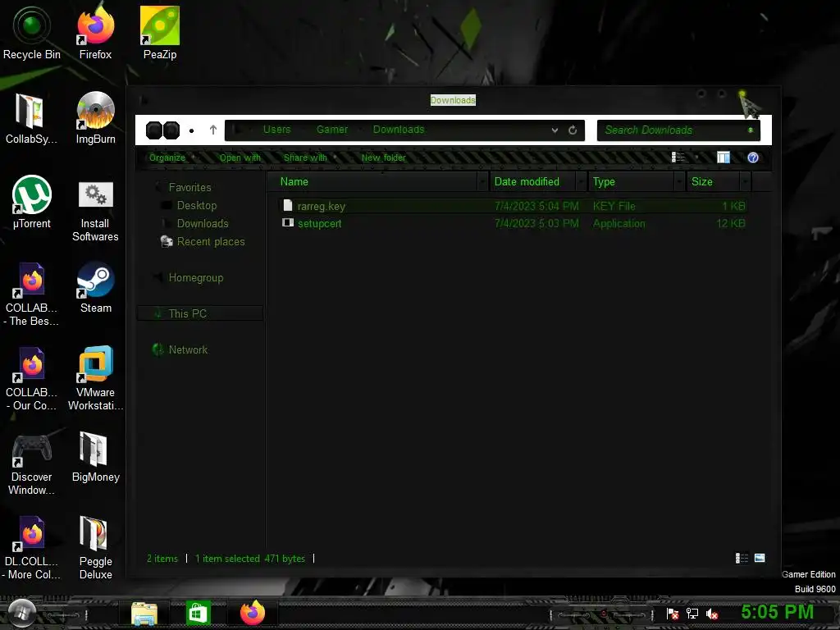The width and height of the screenshot is (840, 630).
Task: Create a New folder
Action: (x=384, y=157)
